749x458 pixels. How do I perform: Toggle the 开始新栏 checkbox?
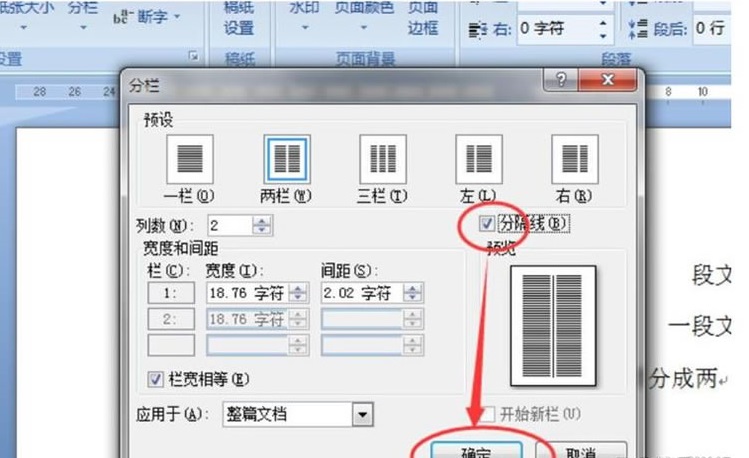tap(487, 414)
